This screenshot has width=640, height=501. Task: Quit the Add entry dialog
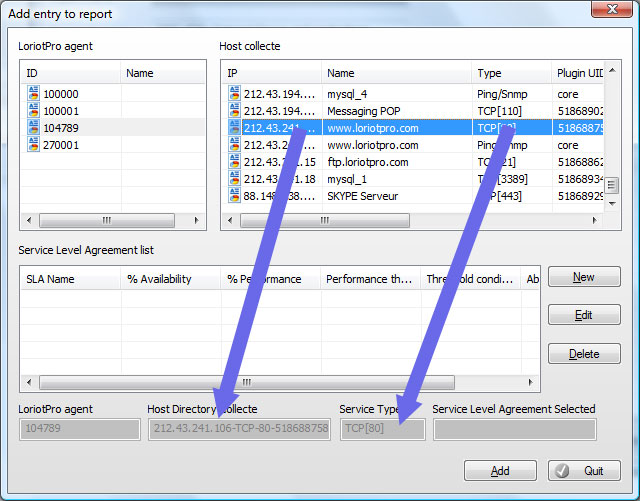pos(584,471)
